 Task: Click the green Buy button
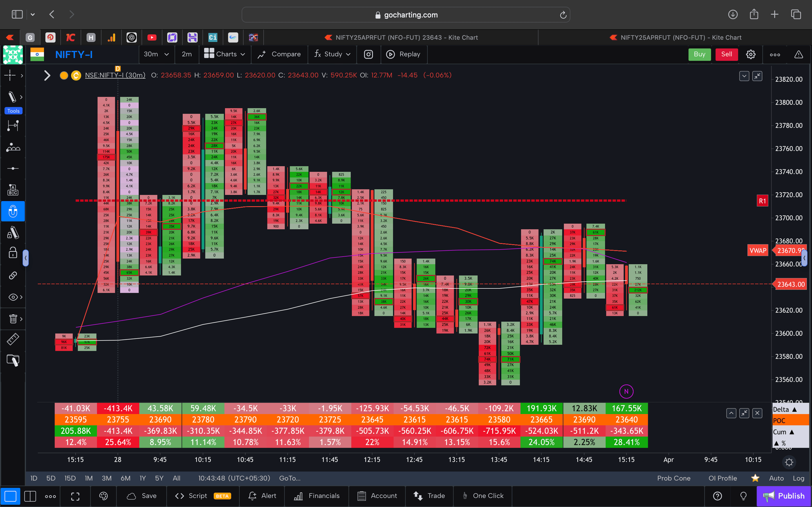(x=699, y=54)
